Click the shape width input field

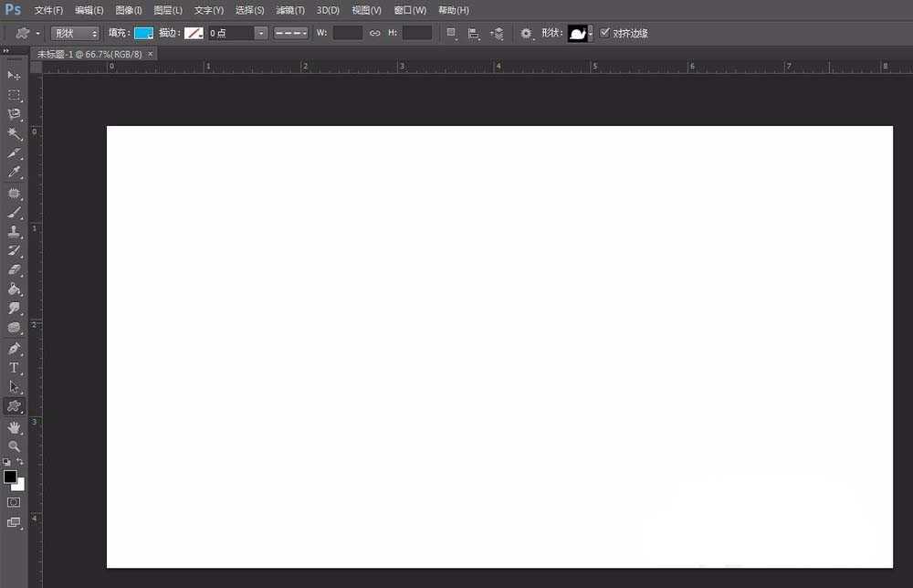347,33
